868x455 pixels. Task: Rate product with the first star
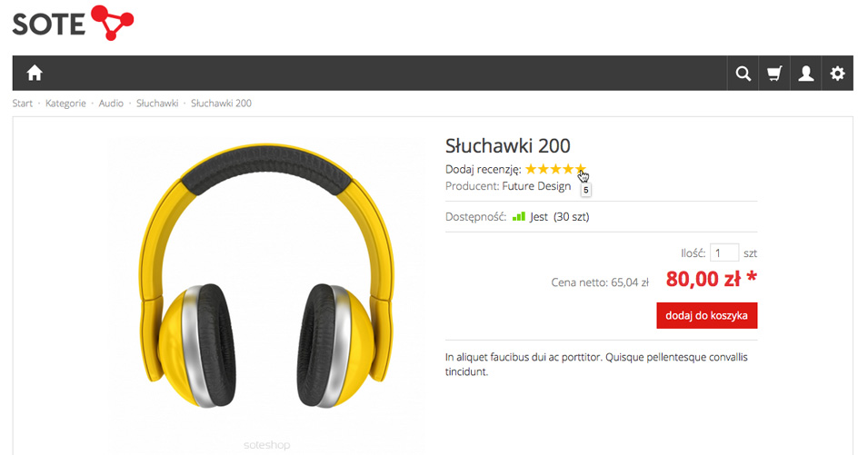pos(532,169)
